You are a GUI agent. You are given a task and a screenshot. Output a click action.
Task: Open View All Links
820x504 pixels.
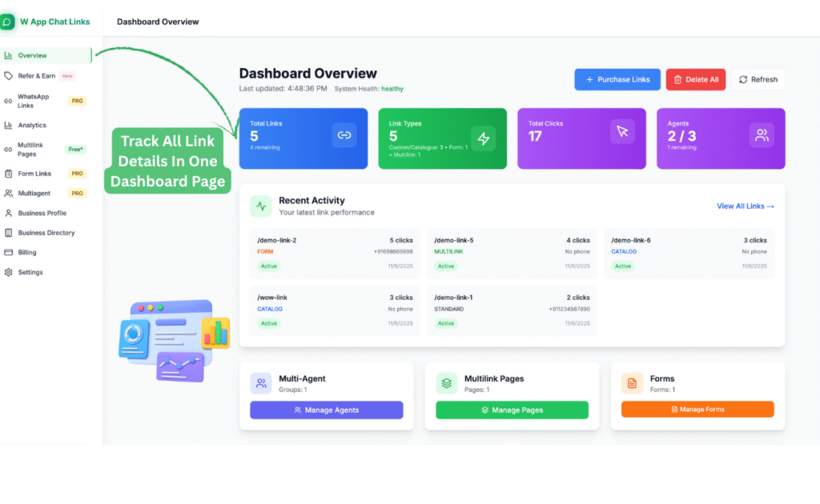coord(745,206)
